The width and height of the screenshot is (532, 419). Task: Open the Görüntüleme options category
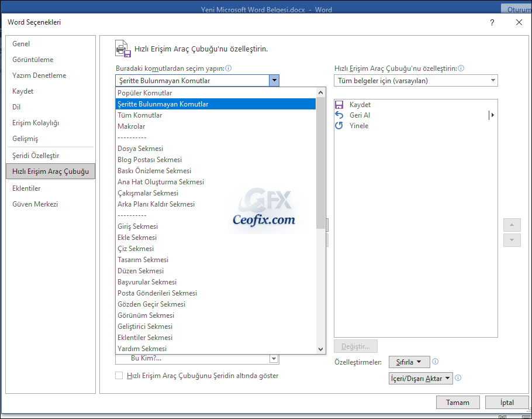pos(50,60)
